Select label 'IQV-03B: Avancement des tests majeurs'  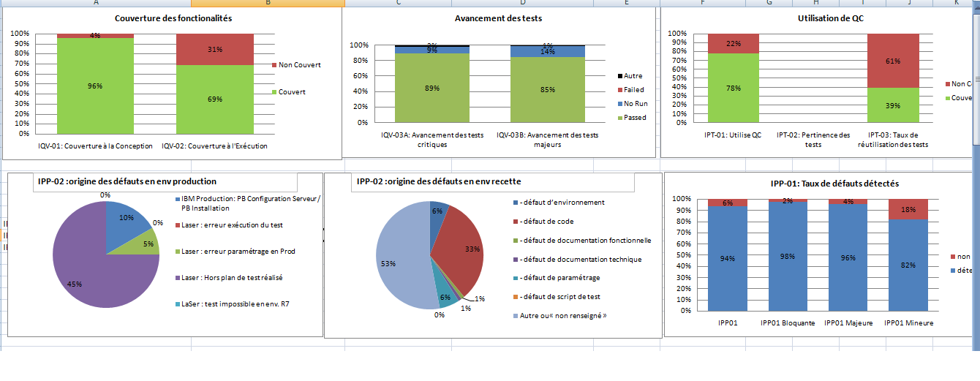[546, 140]
